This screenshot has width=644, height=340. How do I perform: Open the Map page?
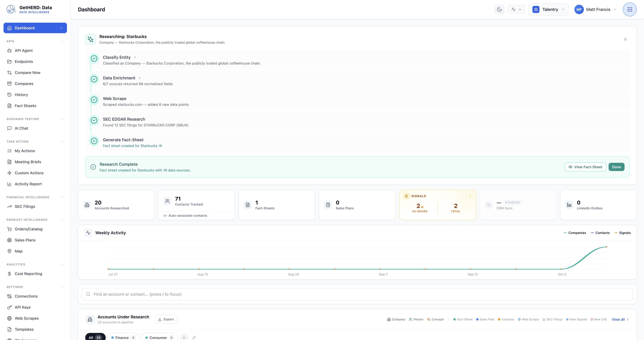(x=35, y=251)
